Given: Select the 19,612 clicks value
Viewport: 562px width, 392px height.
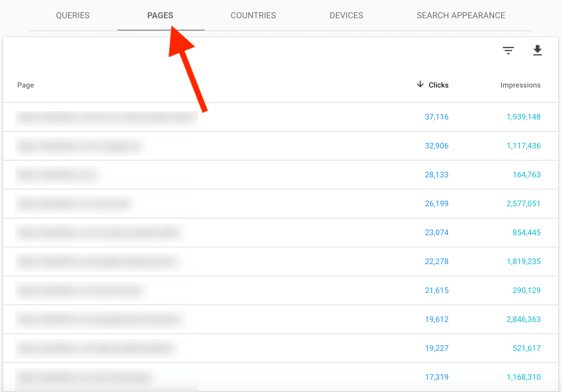Looking at the screenshot, I should (x=437, y=319).
